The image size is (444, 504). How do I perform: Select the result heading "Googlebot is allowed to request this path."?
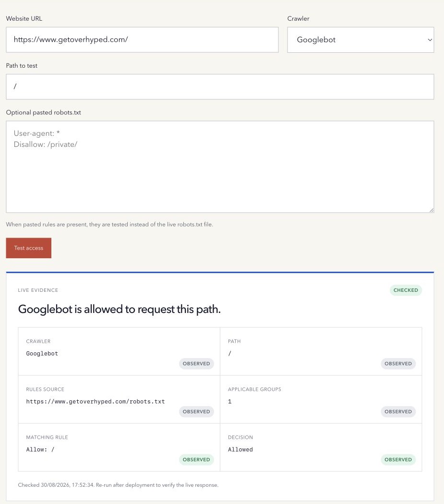(x=119, y=309)
